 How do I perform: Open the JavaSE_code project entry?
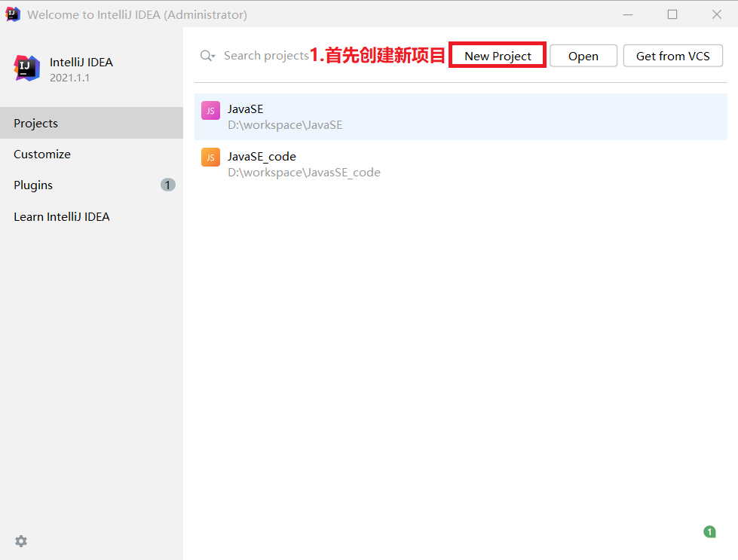pyautogui.click(x=461, y=164)
